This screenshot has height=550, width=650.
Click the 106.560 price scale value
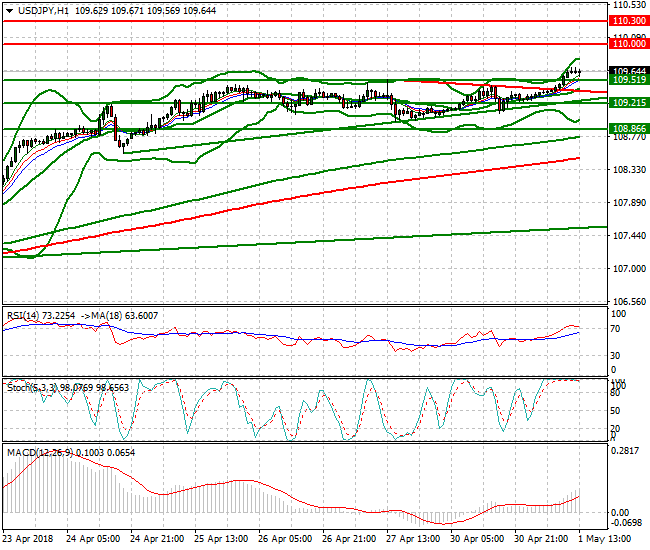click(629, 301)
